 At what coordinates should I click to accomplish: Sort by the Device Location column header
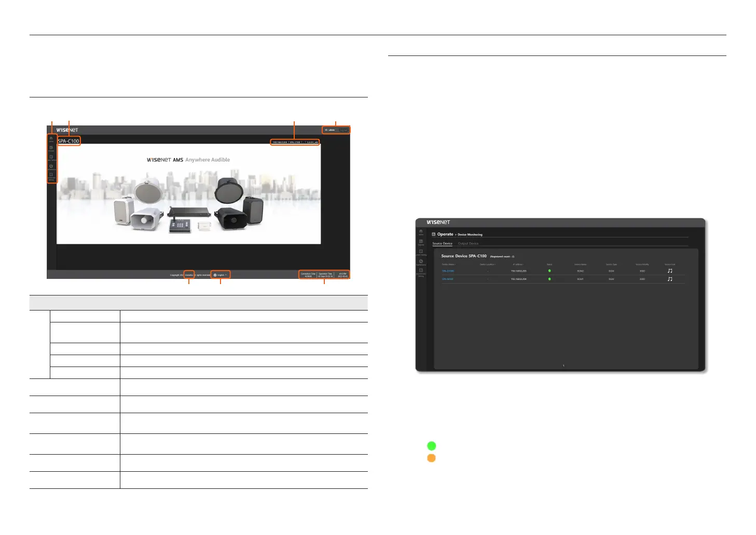click(488, 264)
